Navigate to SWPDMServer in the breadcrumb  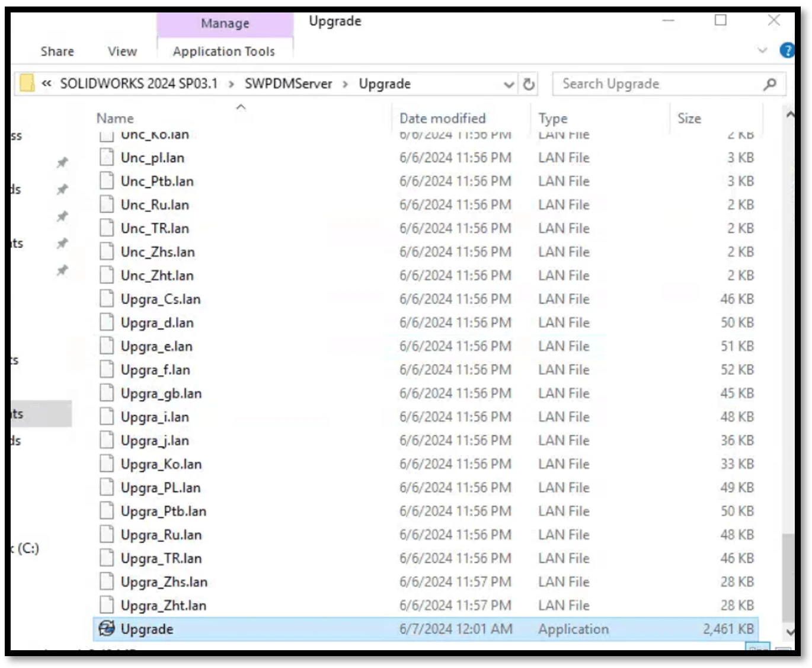coord(288,84)
